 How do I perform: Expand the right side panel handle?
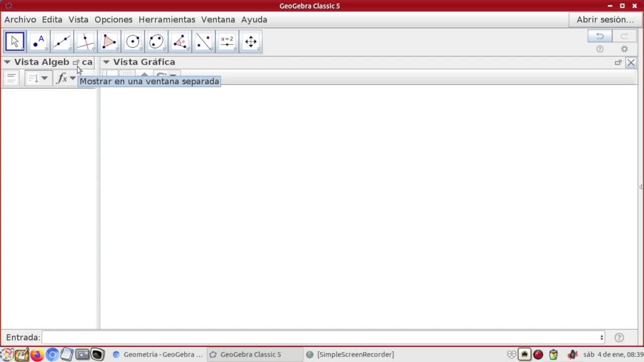(x=640, y=187)
